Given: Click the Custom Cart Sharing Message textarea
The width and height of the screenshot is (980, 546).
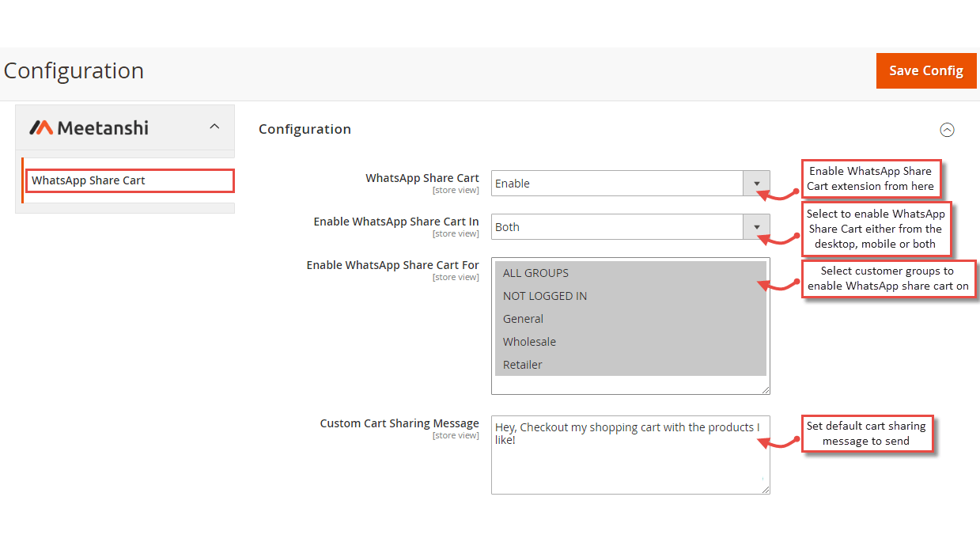Looking at the screenshot, I should pyautogui.click(x=630, y=455).
